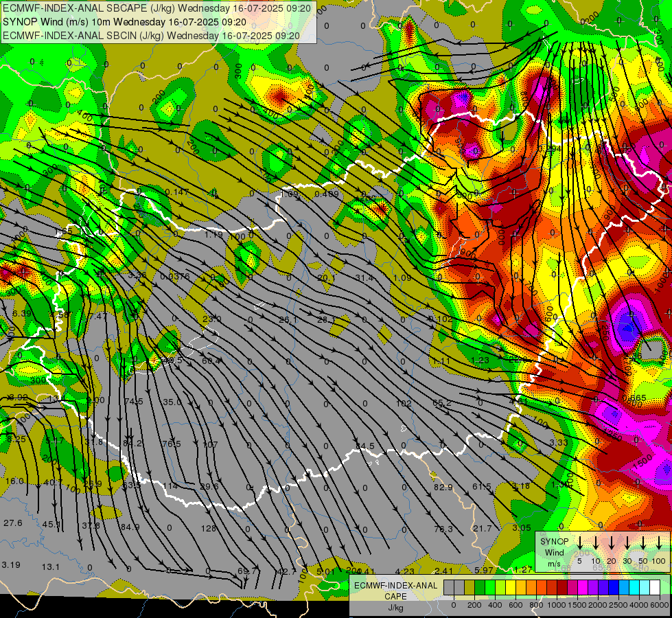The width and height of the screenshot is (672, 618).
Task: Click the 5 m/s wind arrow in legend
Action: click(x=579, y=542)
